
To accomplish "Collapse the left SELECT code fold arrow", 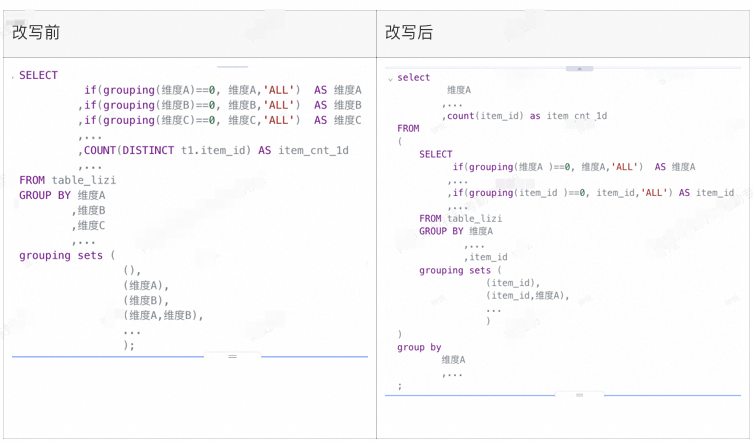I will (13, 77).
